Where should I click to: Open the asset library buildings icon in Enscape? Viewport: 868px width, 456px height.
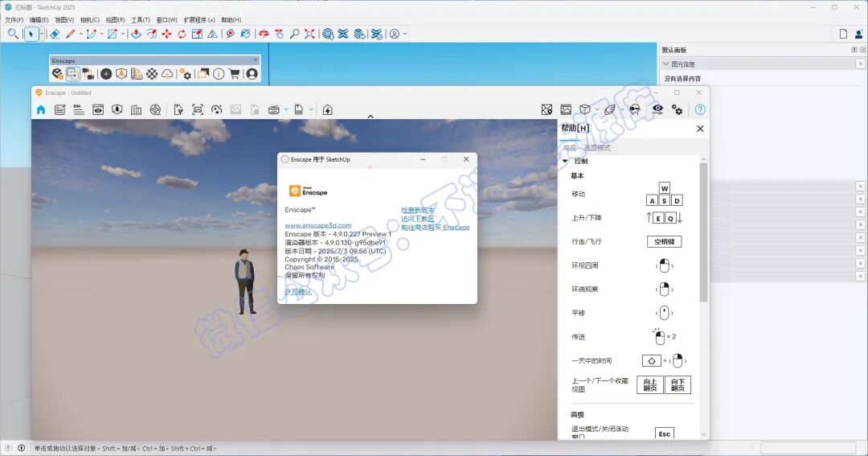pos(136,109)
